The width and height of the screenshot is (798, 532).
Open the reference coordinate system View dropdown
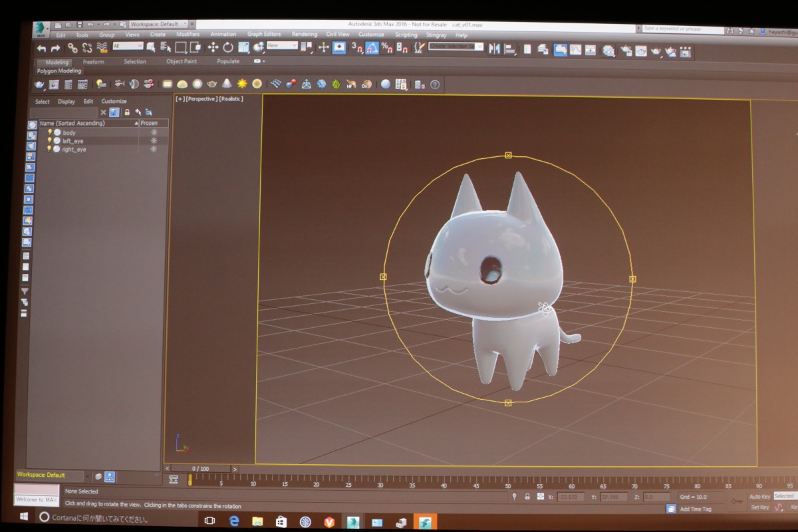coord(282,45)
